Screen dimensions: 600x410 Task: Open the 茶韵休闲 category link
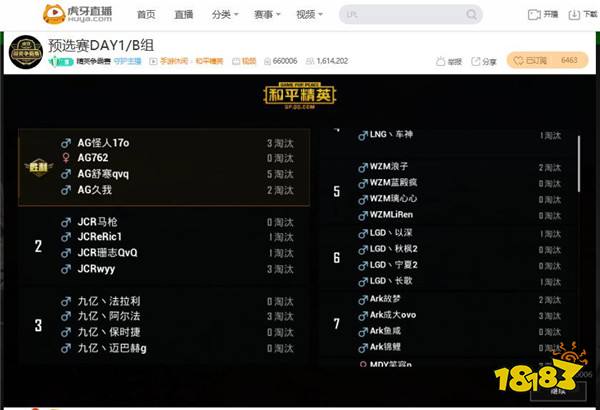pos(173,61)
